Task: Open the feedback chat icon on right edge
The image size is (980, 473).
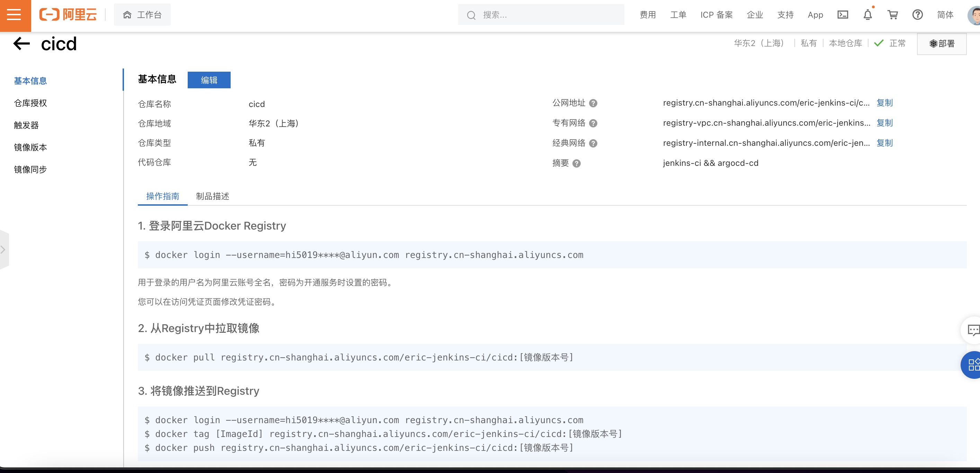Action: click(973, 330)
